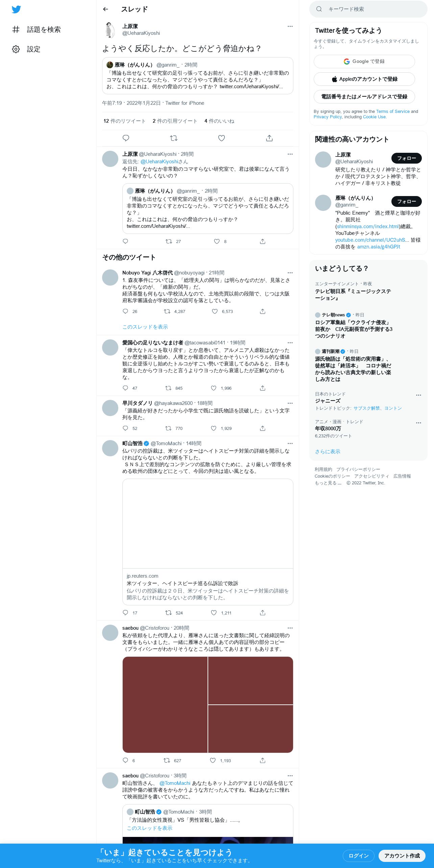The width and height of the screenshot is (434, 868).
Task: Open more menu on 町山智浩 14時間 tweet
Action: (x=290, y=443)
